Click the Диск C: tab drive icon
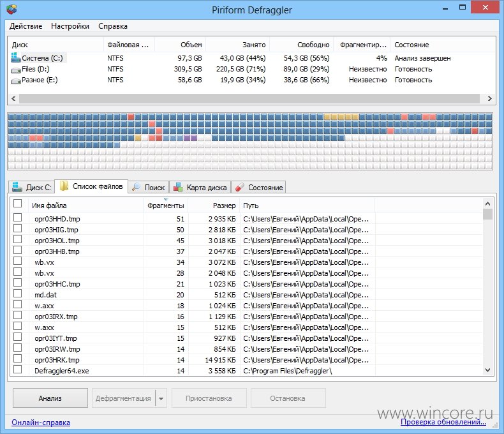504x434 pixels. click(17, 187)
